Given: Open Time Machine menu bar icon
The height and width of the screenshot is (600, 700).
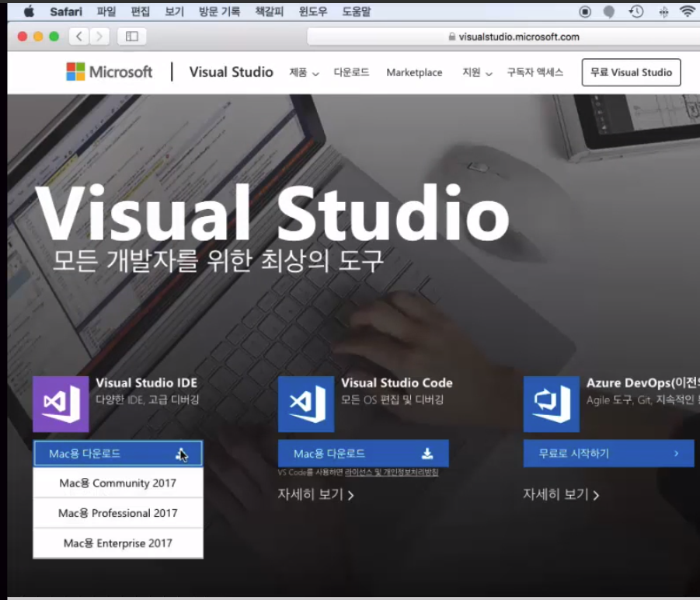Looking at the screenshot, I should coord(636,12).
